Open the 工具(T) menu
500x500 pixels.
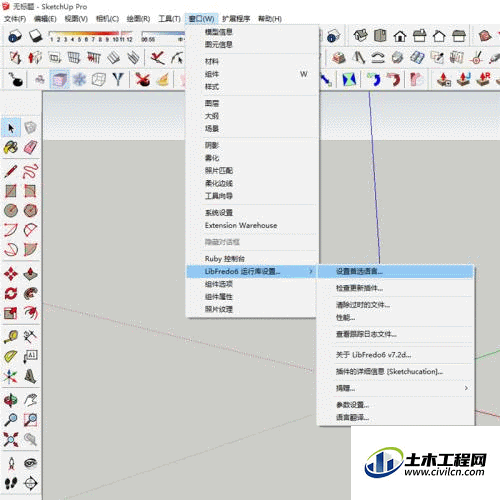point(169,19)
